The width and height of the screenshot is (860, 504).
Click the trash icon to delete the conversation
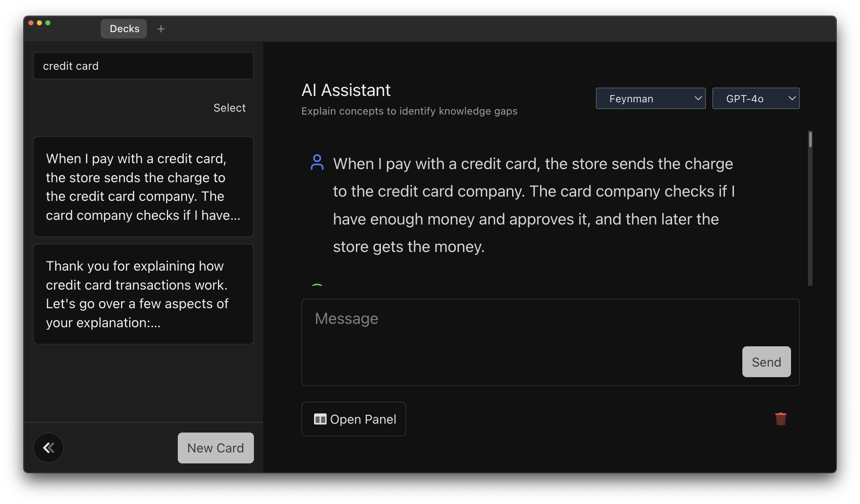click(781, 419)
